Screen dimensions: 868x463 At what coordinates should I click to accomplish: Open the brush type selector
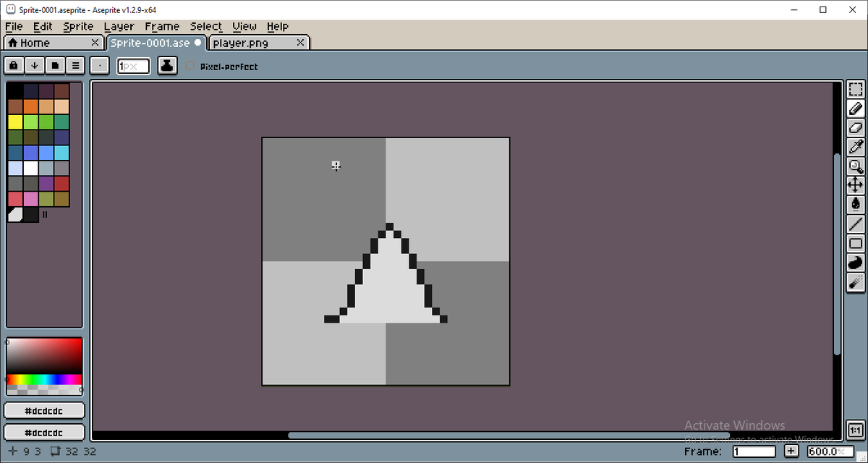pyautogui.click(x=99, y=65)
